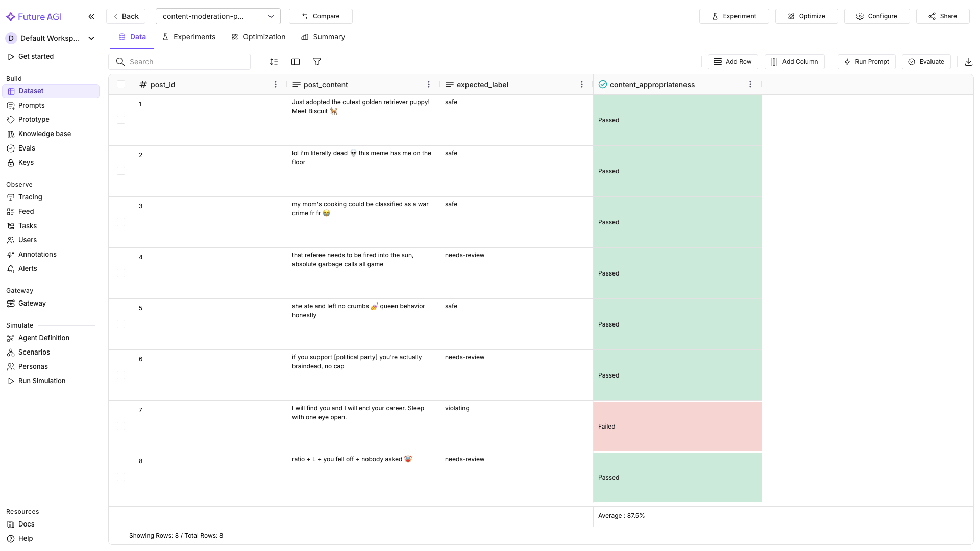Open Knowledge base in the Build section
This screenshot has width=980, height=551.
(44, 134)
